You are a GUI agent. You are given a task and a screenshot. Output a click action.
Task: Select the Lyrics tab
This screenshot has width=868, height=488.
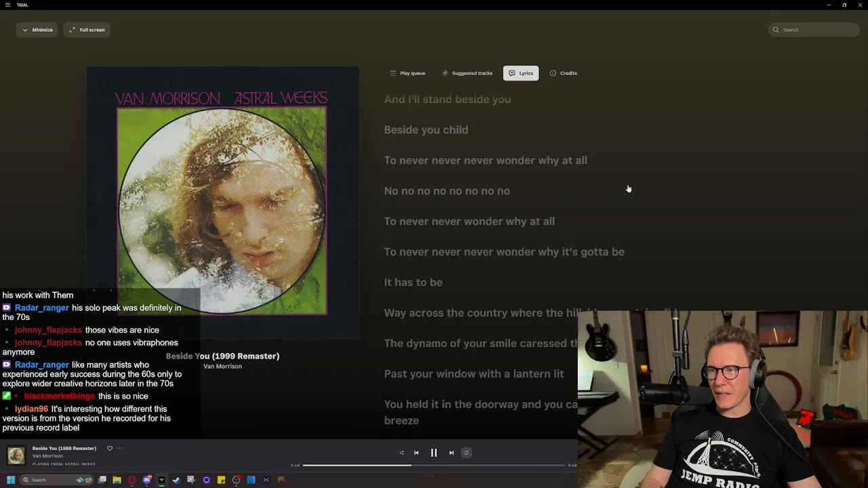pos(521,73)
